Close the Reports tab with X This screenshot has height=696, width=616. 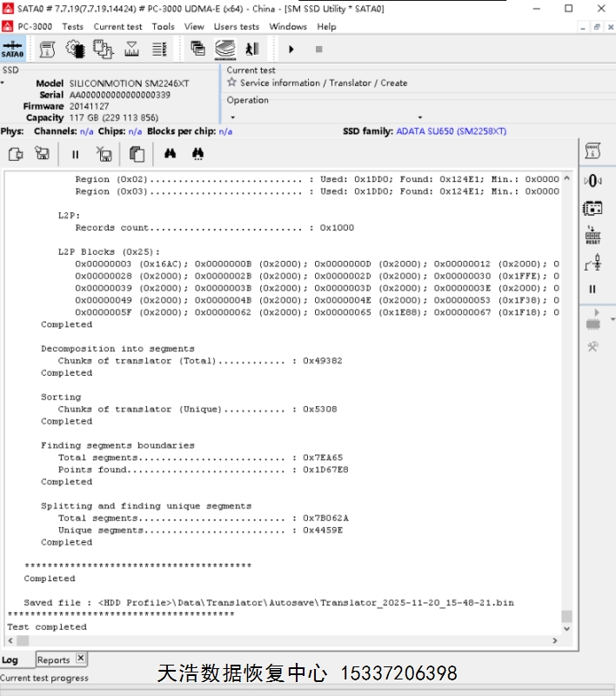point(80,659)
